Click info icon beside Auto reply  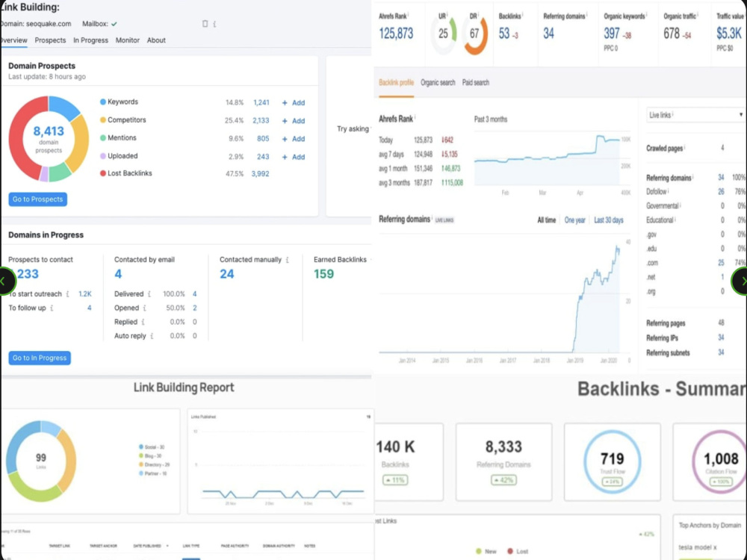pos(152,336)
